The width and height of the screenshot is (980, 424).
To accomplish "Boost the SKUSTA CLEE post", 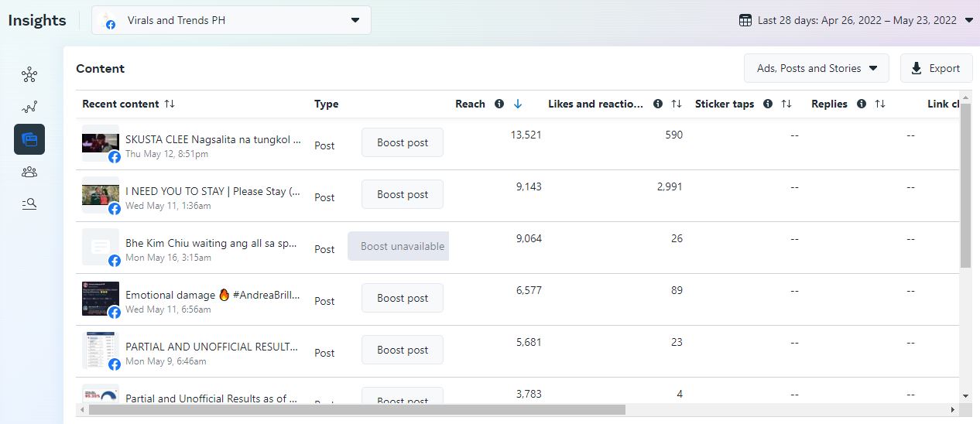I will coord(402,142).
